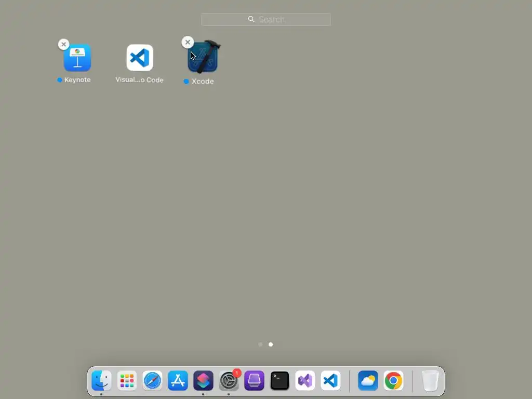Delete Xcode using its X badge
Image resolution: width=532 pixels, height=399 pixels.
coord(188,43)
